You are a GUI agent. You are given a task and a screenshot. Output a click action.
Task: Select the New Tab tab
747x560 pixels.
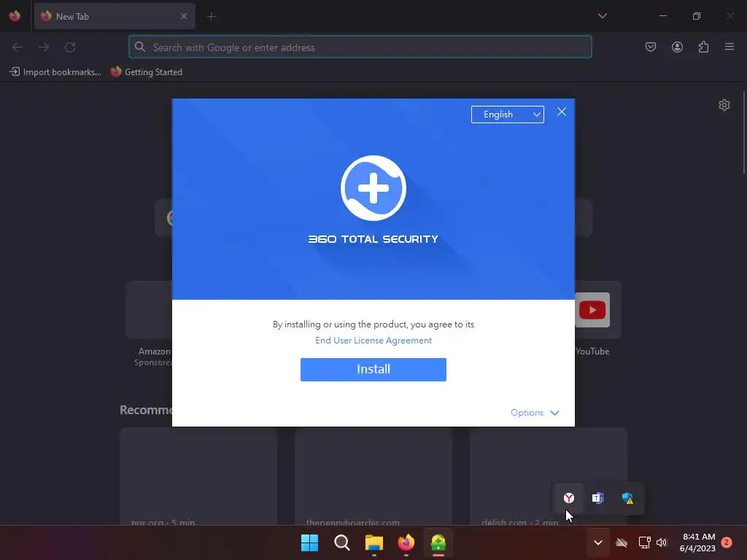115,16
